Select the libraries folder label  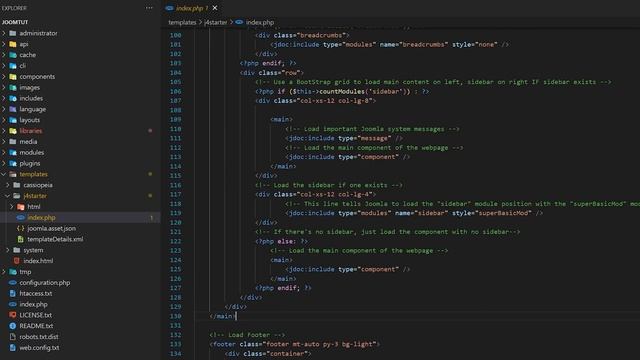(31, 131)
